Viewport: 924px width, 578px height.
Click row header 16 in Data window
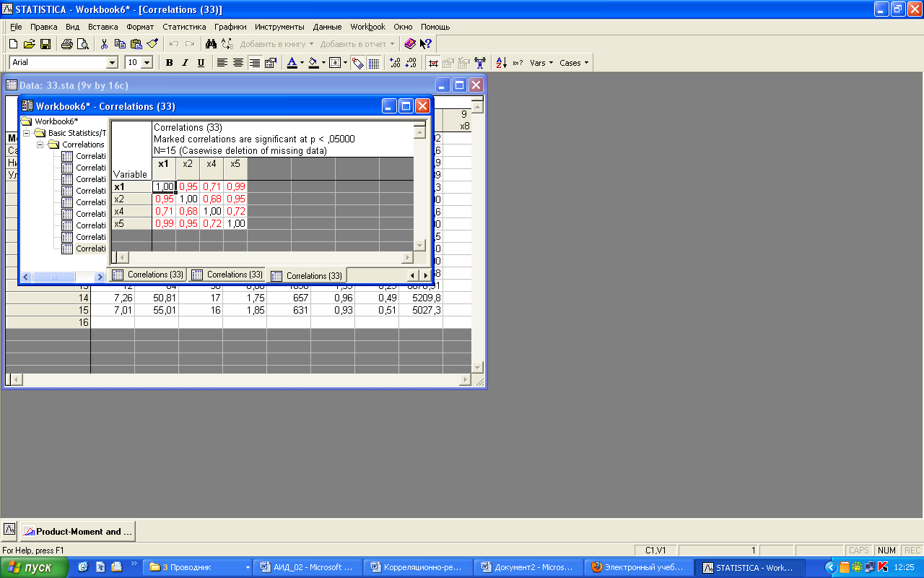[48, 322]
